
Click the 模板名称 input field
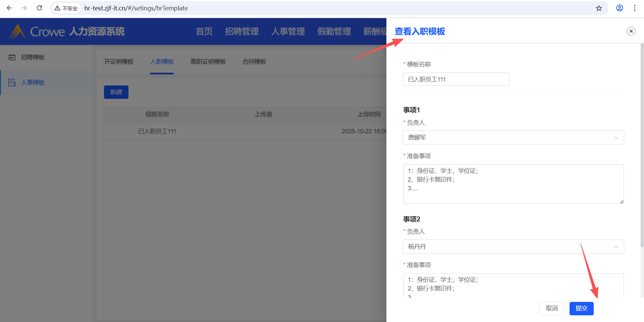[x=456, y=79]
